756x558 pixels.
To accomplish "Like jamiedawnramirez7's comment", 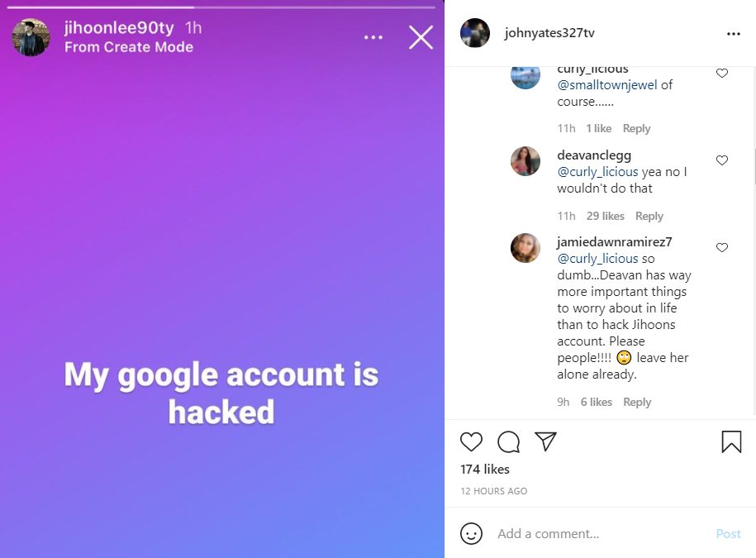I will [722, 247].
